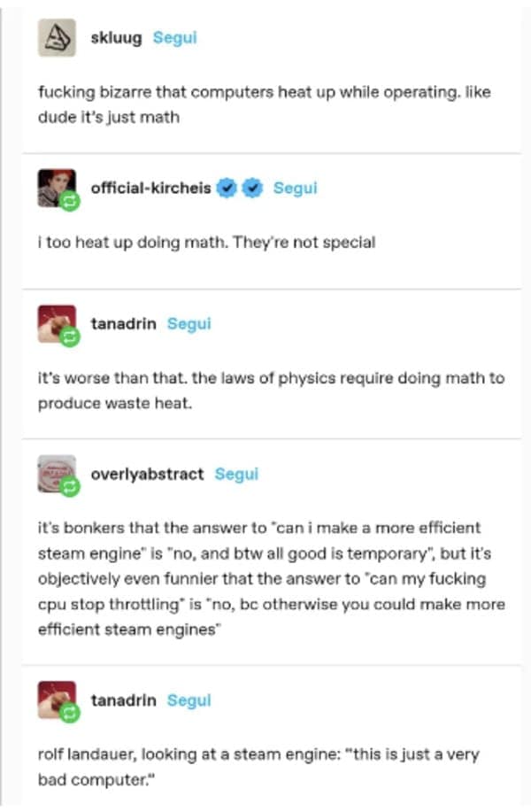Open official-kircheis's avatar picture

54,186
